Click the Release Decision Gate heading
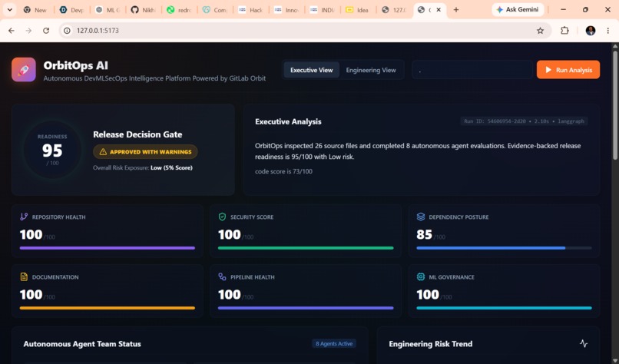 [137, 134]
